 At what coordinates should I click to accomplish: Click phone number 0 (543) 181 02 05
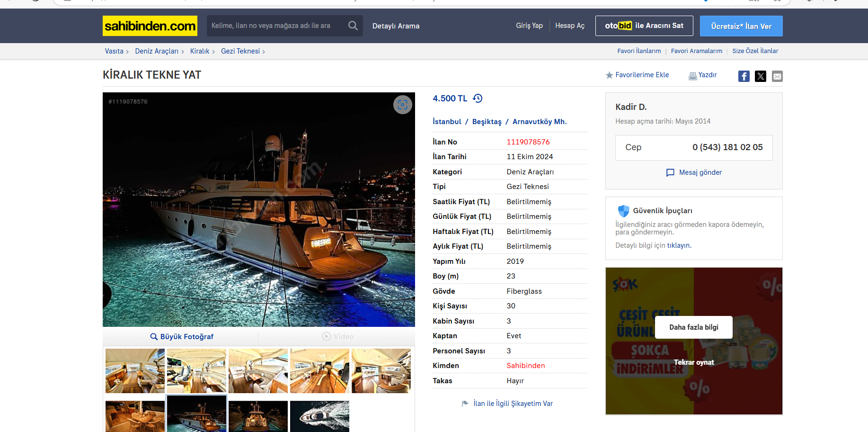tap(727, 147)
